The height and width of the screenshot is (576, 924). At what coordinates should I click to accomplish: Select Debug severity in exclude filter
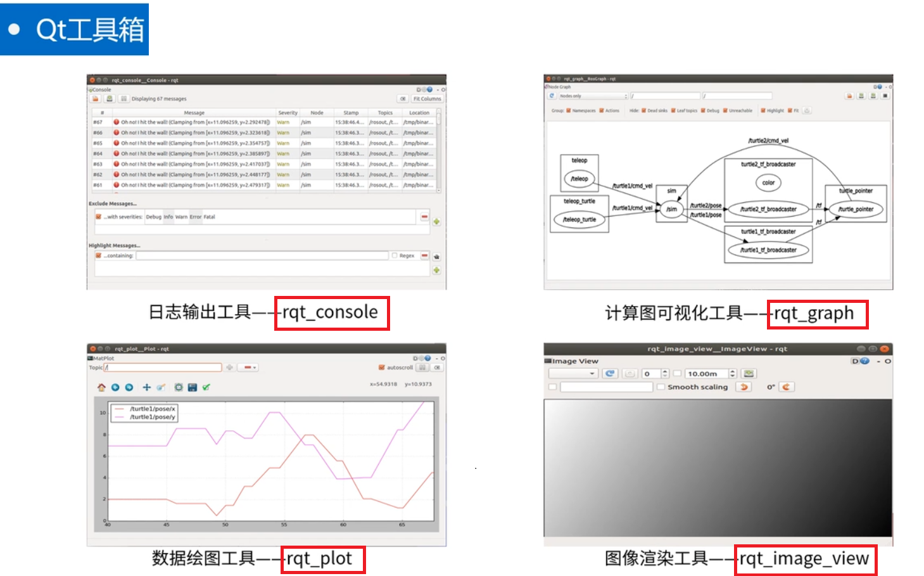(x=153, y=217)
